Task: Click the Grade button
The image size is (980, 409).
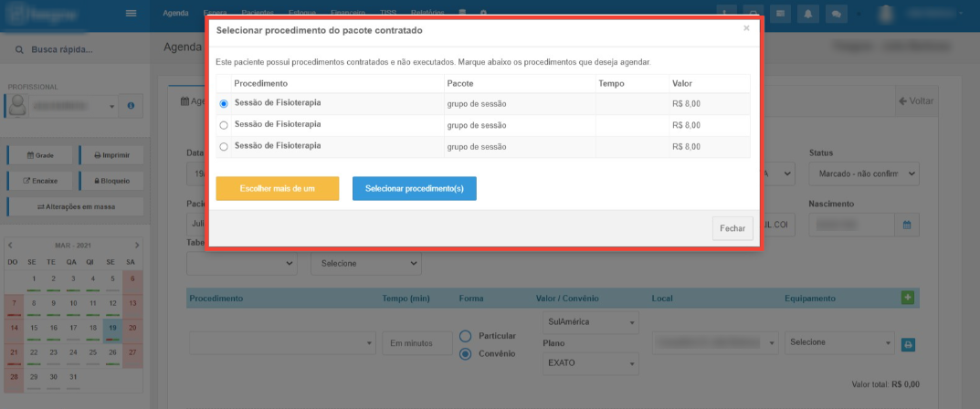Action: coord(40,155)
